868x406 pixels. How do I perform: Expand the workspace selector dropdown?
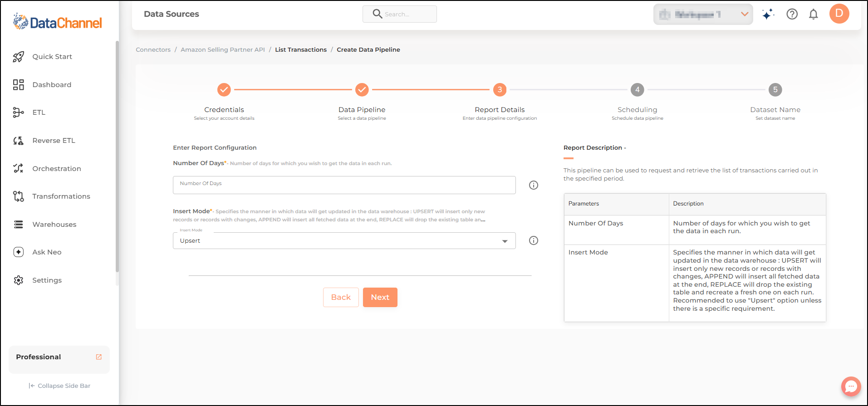tap(703, 15)
